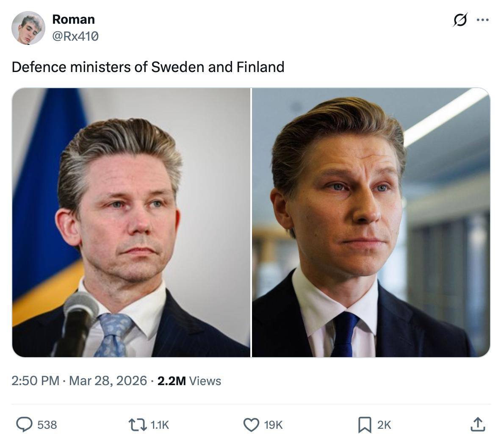
Task: Open the @Rx410 handle link
Action: 75,36
